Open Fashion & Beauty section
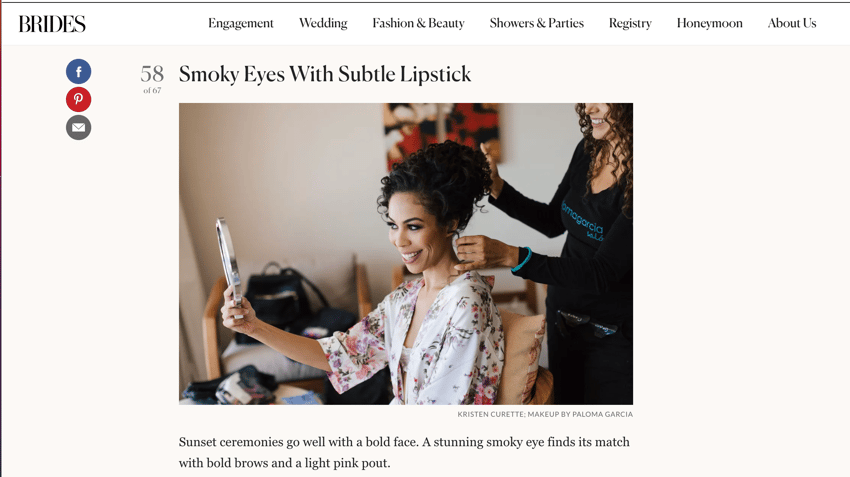 (x=418, y=23)
